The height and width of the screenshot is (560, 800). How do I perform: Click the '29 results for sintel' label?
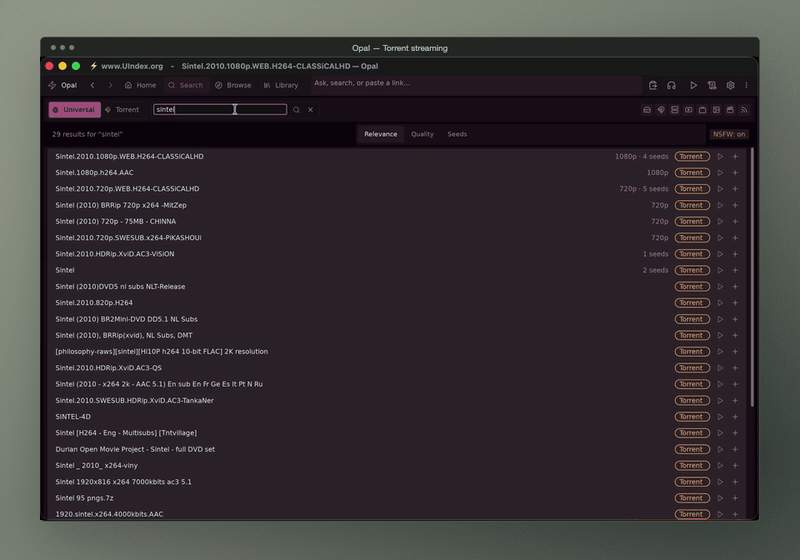click(87, 134)
